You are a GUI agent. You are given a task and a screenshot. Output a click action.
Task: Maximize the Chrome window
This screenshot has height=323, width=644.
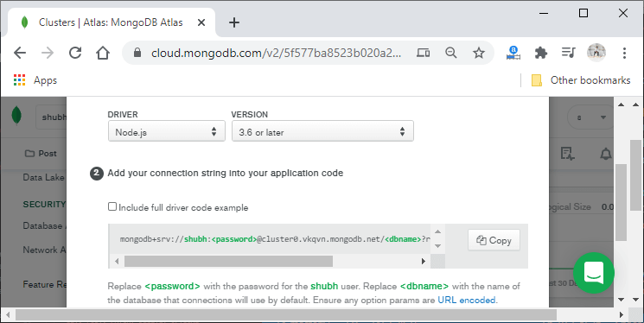point(583,13)
